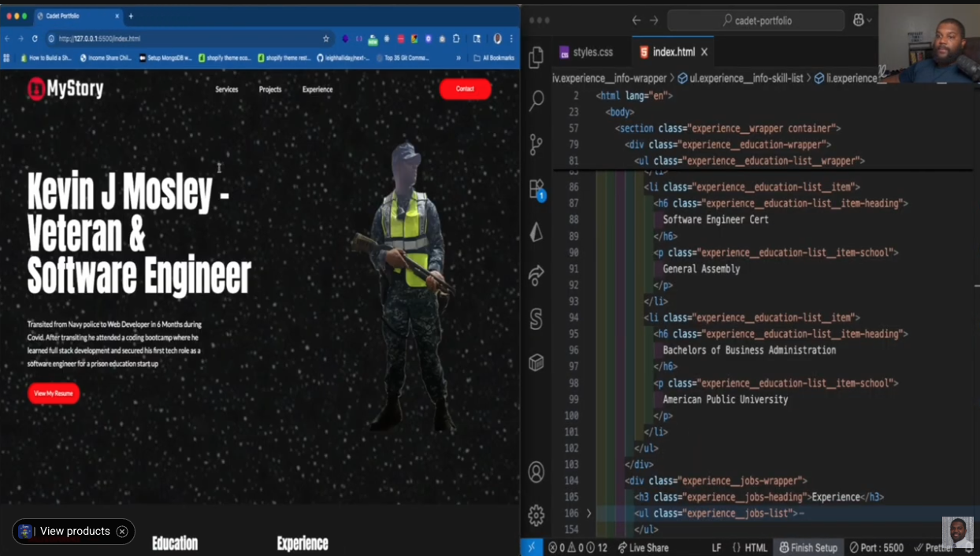Expand the folded code at line 106
The height and width of the screenshot is (556, 980).
tap(588, 513)
